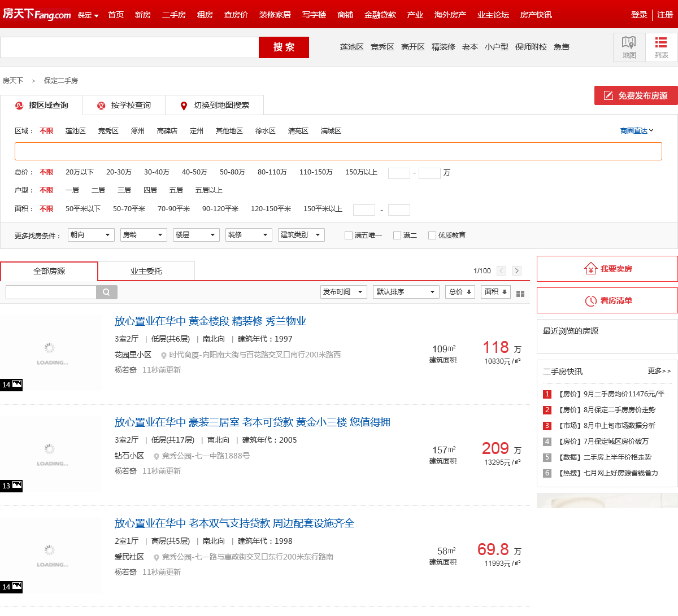Open 保定 city selector dropdown
The width and height of the screenshot is (678, 616).
(88, 15)
